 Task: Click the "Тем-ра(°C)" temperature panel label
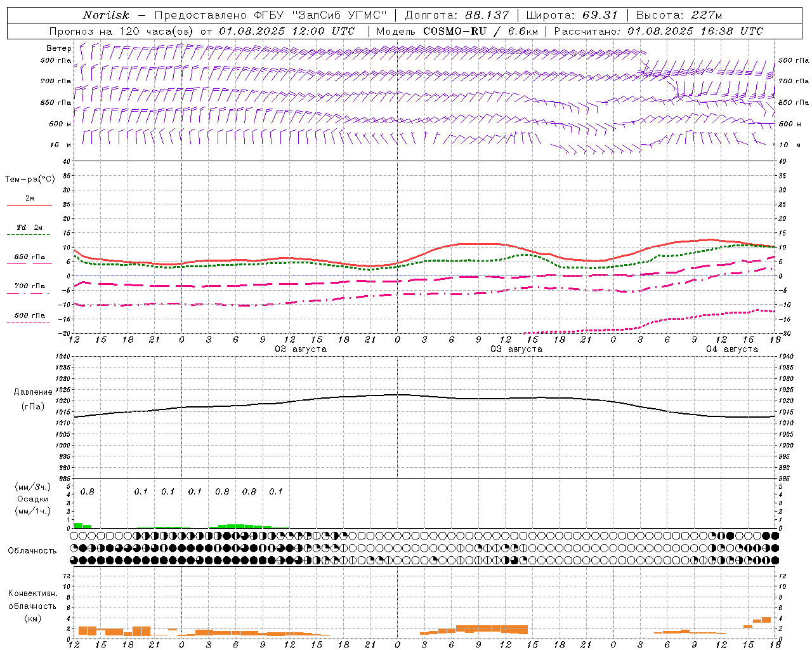pyautogui.click(x=30, y=180)
